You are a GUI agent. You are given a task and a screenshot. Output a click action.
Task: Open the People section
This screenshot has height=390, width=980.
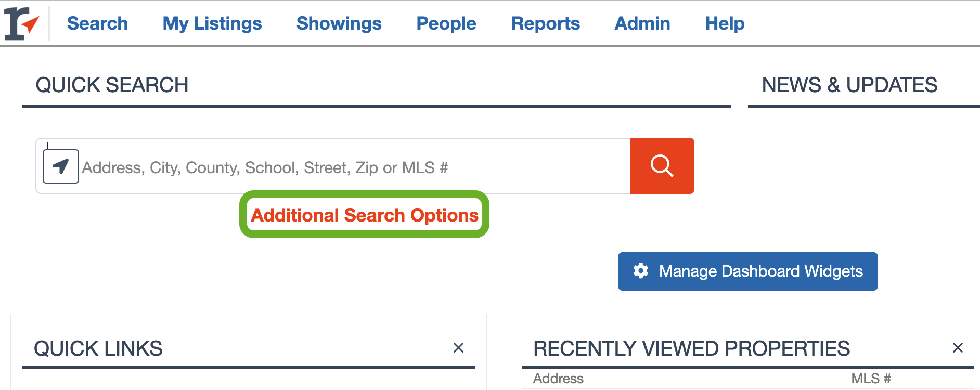point(446,23)
